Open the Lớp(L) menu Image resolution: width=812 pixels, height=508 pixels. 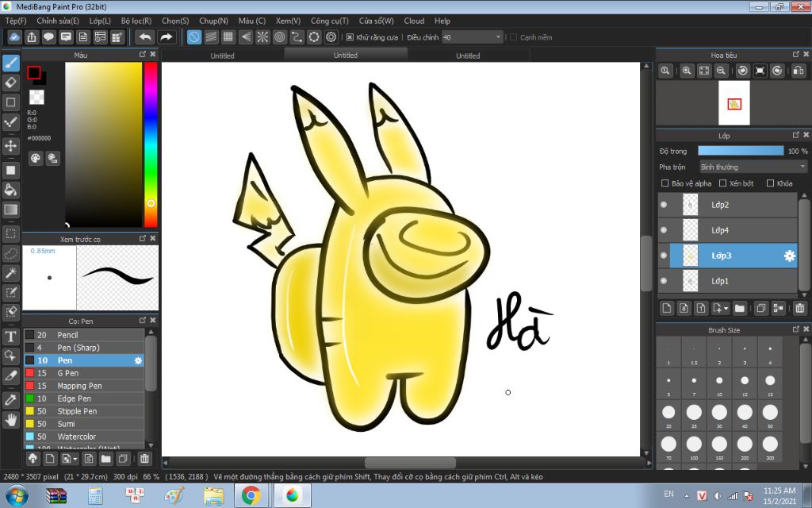[x=100, y=21]
